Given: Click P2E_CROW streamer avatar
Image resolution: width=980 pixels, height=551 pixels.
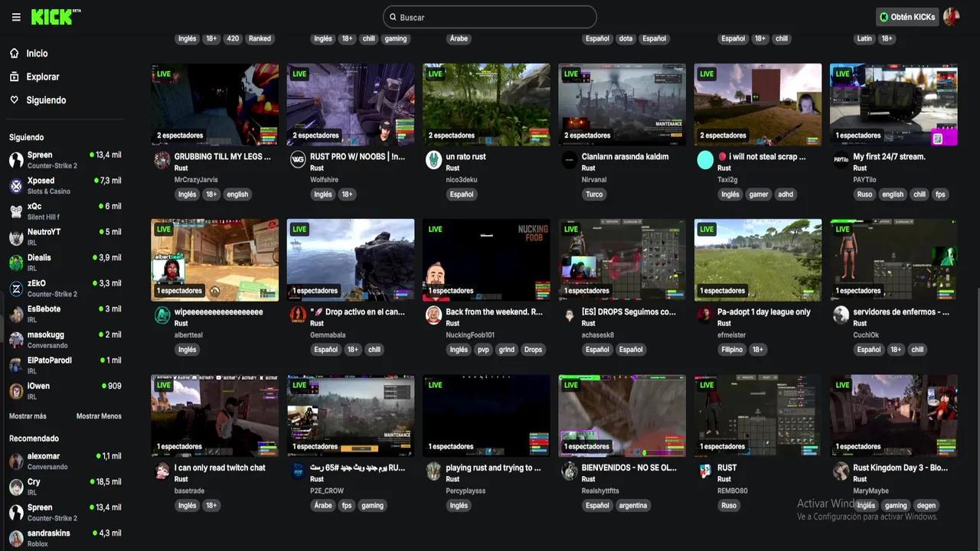Looking at the screenshot, I should 298,471.
